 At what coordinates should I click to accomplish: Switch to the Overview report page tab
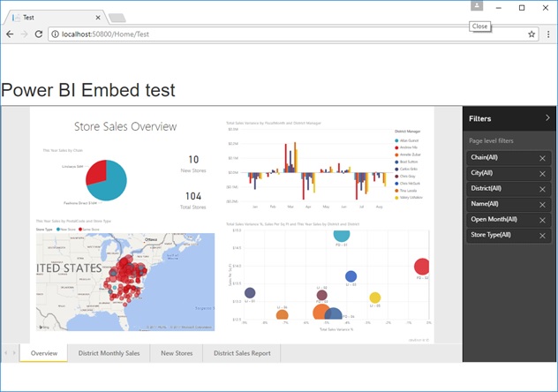coord(44,353)
